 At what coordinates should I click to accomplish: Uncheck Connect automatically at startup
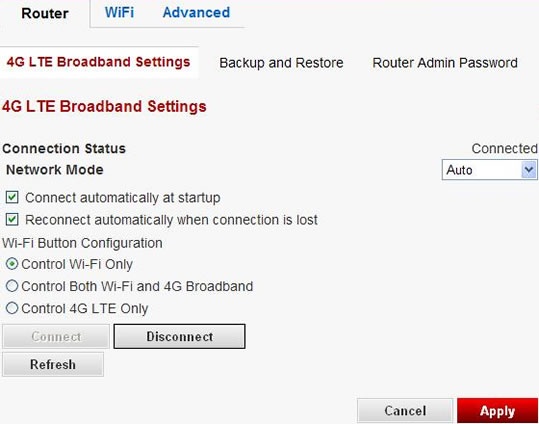(12, 197)
